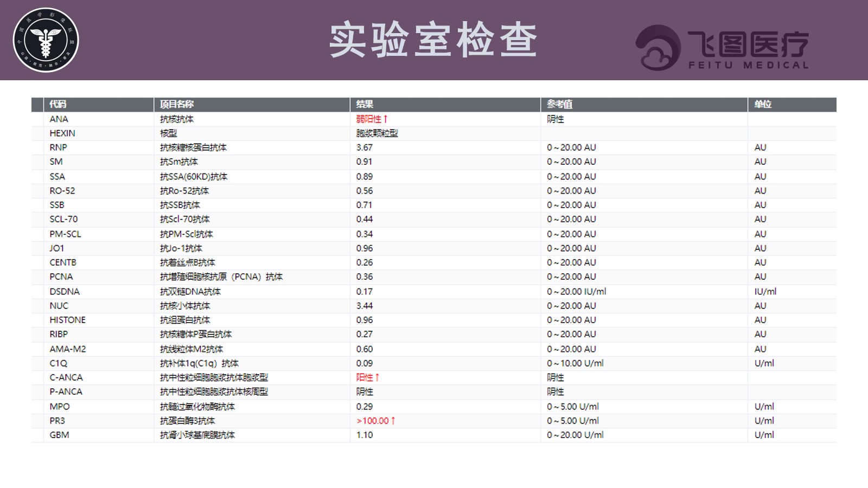Click the red >100.00 PR3 result
The image size is (868, 488).
375,421
